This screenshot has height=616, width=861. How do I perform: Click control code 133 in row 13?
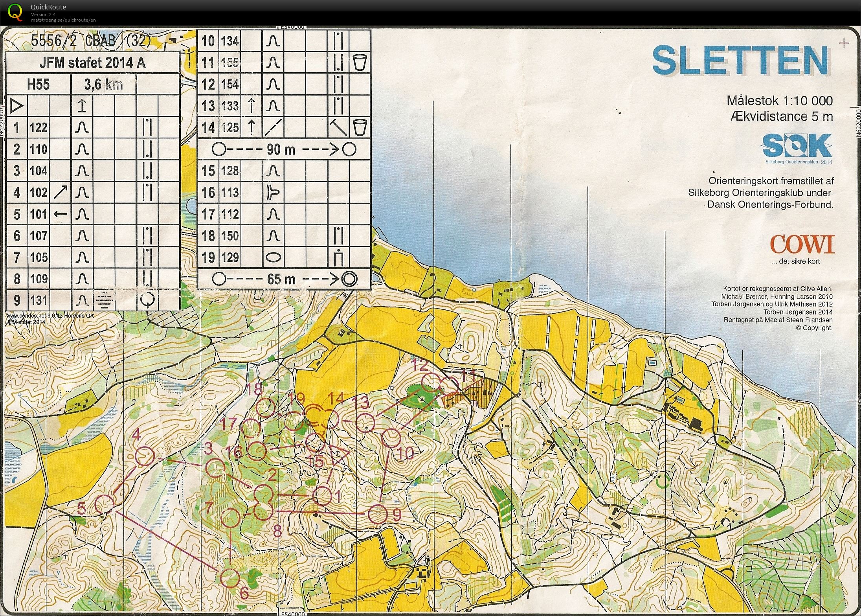point(230,106)
